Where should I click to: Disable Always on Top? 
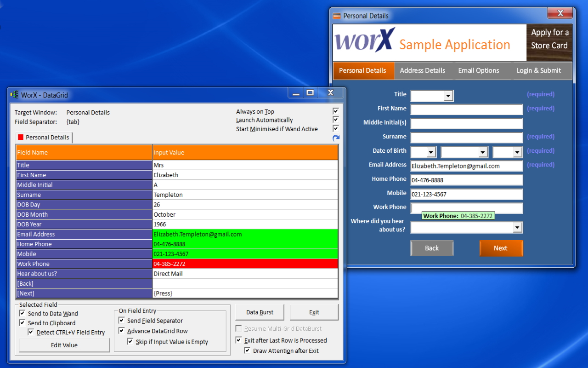[x=336, y=110]
